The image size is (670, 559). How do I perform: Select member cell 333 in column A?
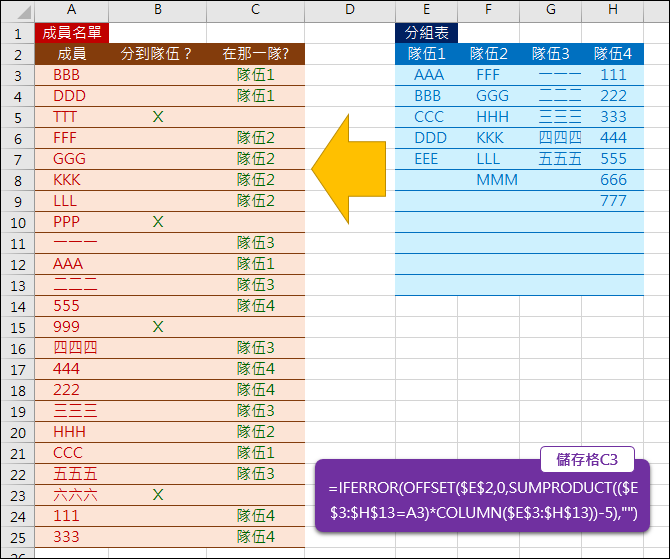[72, 537]
